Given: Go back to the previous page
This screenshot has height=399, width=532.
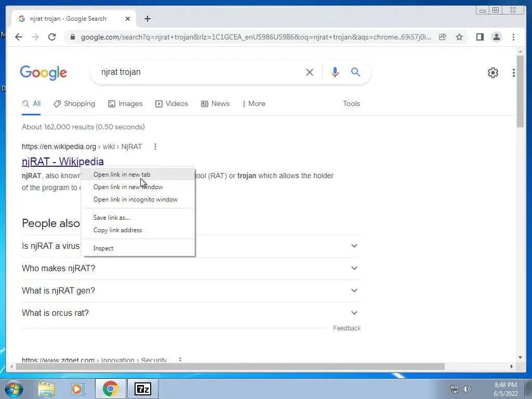Looking at the screenshot, I should tap(19, 37).
